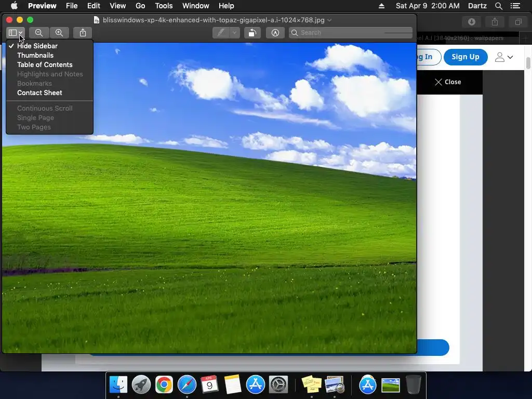Zoom in with the plus magnifier
This screenshot has width=532, height=399.
59,33
